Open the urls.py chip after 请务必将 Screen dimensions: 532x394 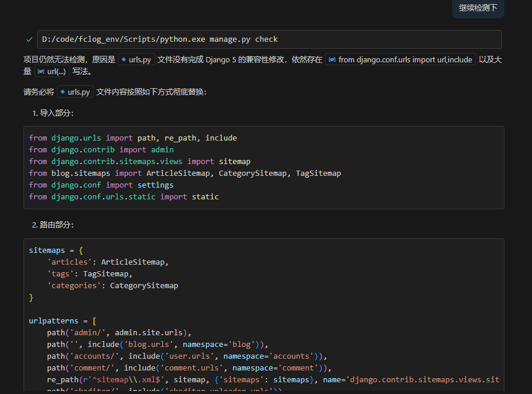tap(75, 92)
